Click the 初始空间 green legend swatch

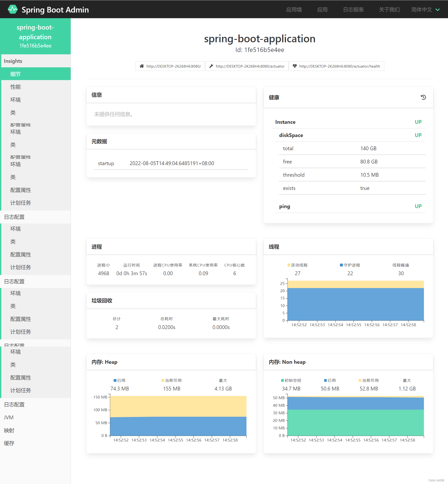point(282,381)
